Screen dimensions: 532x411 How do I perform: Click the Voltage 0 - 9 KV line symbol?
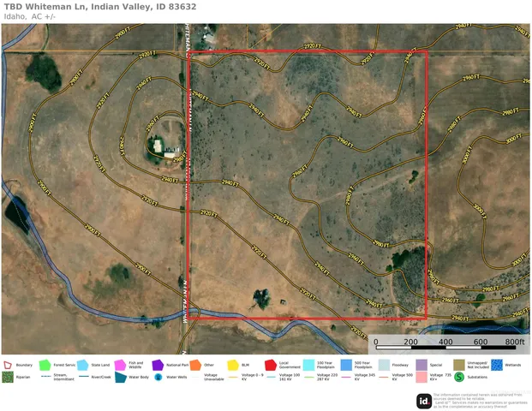pyautogui.click(x=233, y=377)
